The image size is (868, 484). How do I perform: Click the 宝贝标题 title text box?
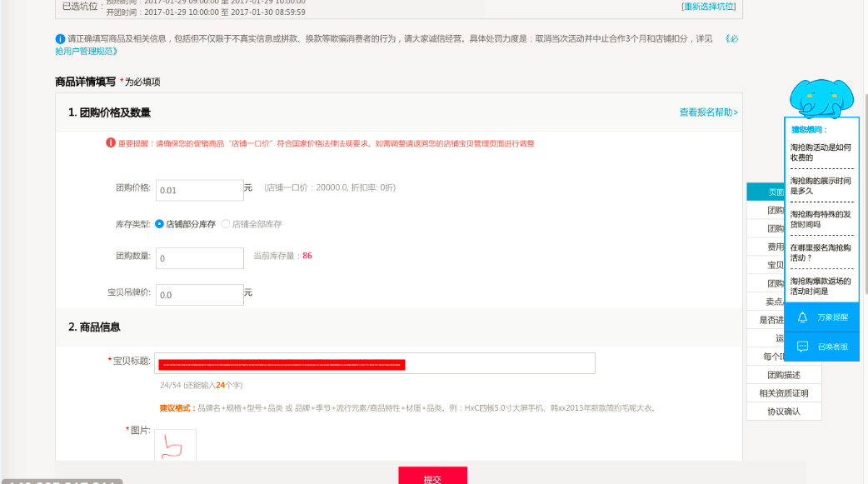click(x=375, y=364)
